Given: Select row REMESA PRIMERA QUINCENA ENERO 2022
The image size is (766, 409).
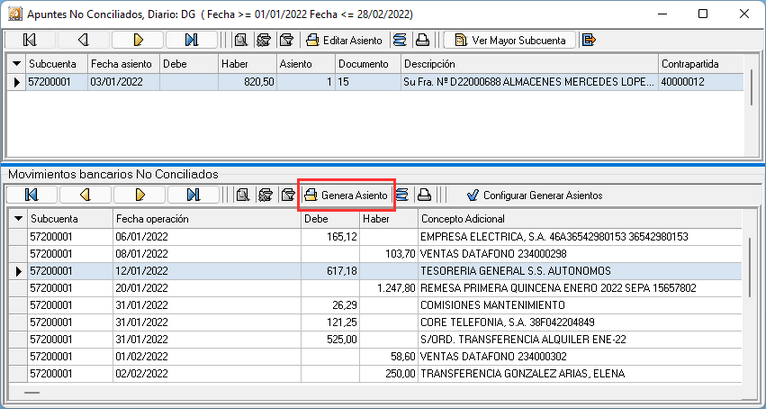Looking at the screenshot, I should click(x=376, y=288).
